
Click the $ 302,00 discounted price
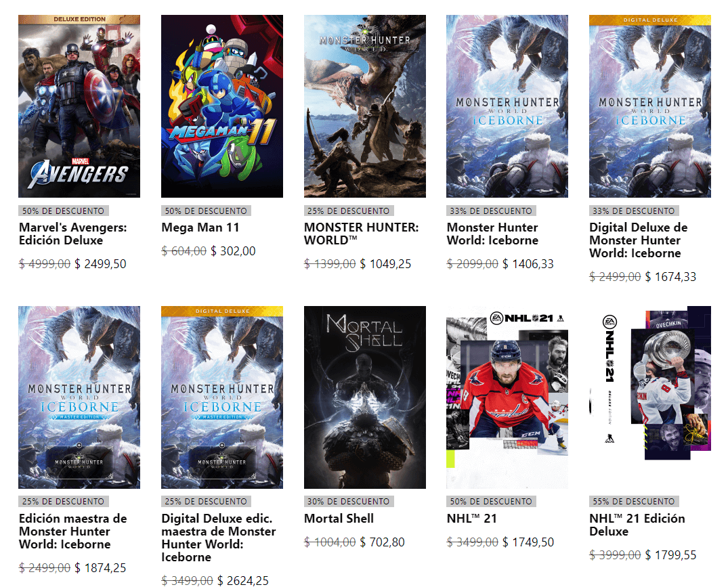233,251
